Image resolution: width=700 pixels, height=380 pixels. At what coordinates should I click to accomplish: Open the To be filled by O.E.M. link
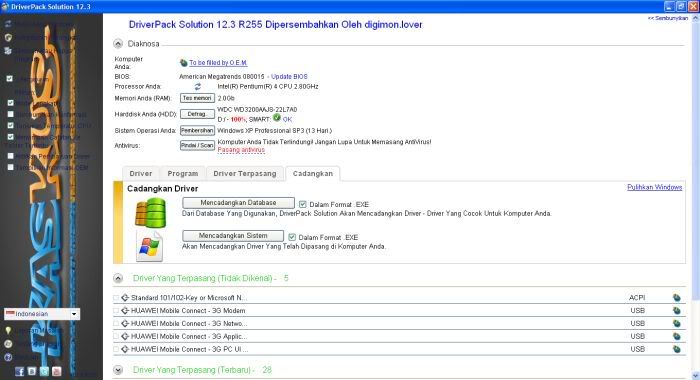pos(218,63)
